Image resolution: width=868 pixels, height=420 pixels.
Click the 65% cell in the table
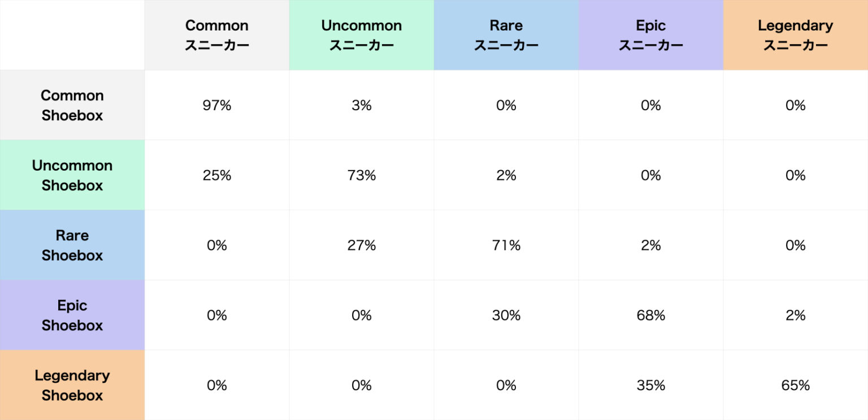(796, 385)
